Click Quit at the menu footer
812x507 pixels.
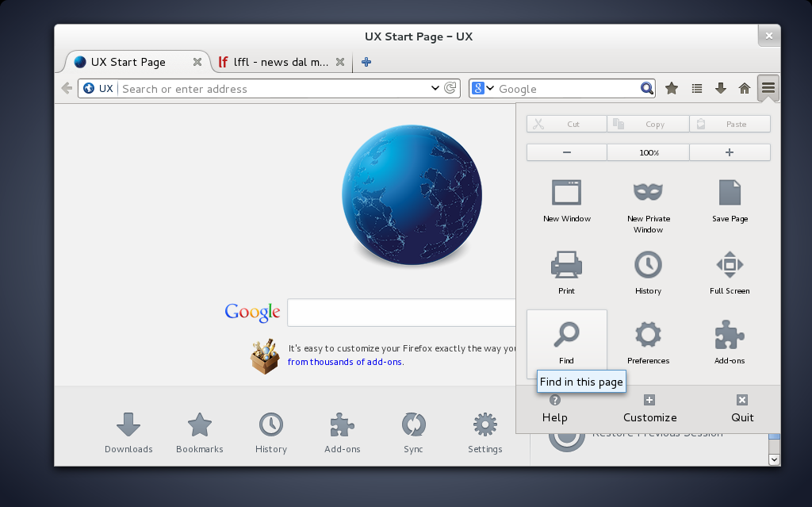click(x=742, y=409)
